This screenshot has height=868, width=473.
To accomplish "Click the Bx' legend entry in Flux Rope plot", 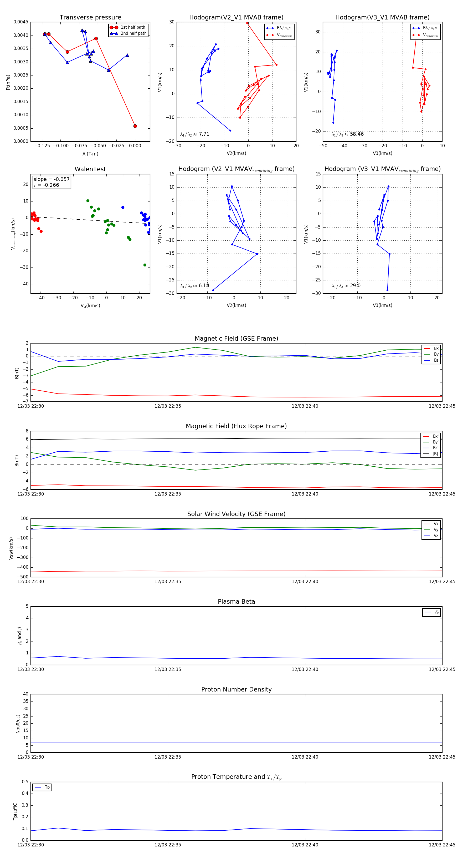I will pyautogui.click(x=431, y=436).
